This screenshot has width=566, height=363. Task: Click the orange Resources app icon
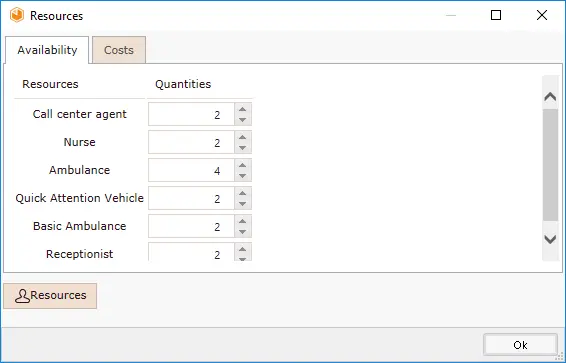17,16
